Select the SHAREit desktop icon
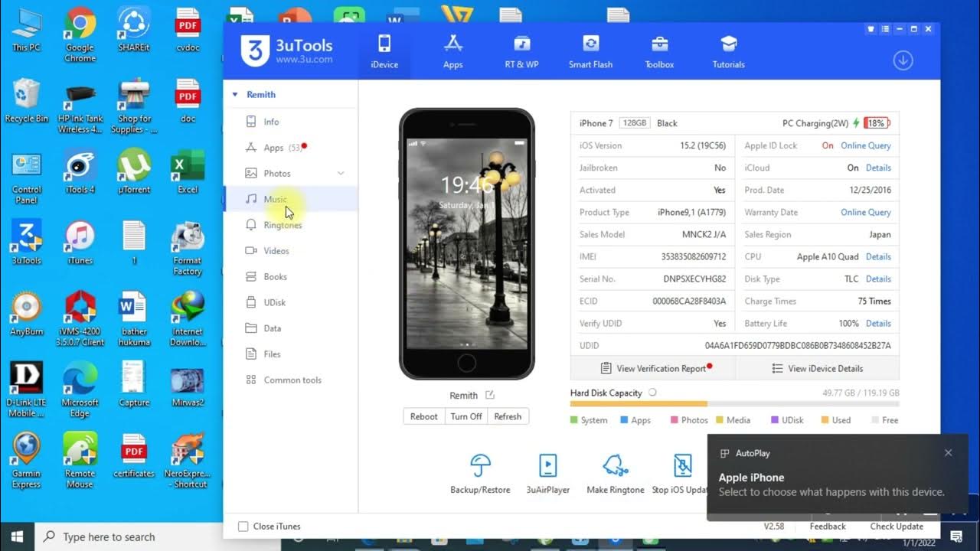The image size is (980, 551). click(134, 29)
